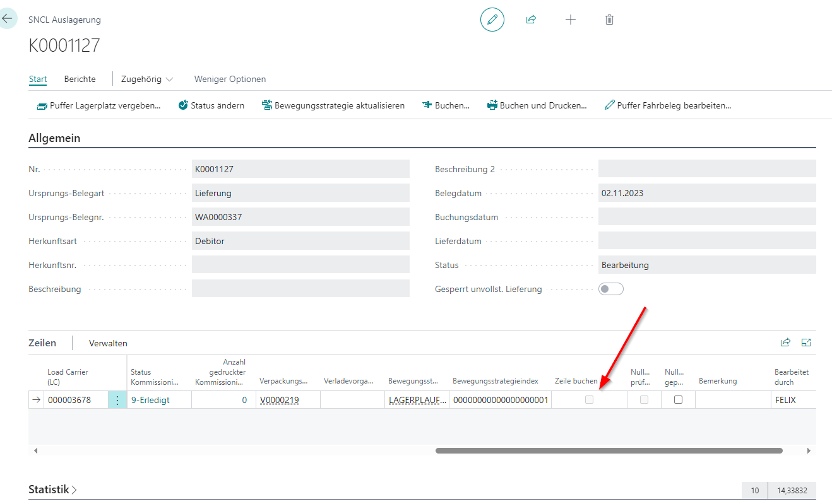
Task: Check the rightmost Null checkbox in the row
Action: (677, 399)
